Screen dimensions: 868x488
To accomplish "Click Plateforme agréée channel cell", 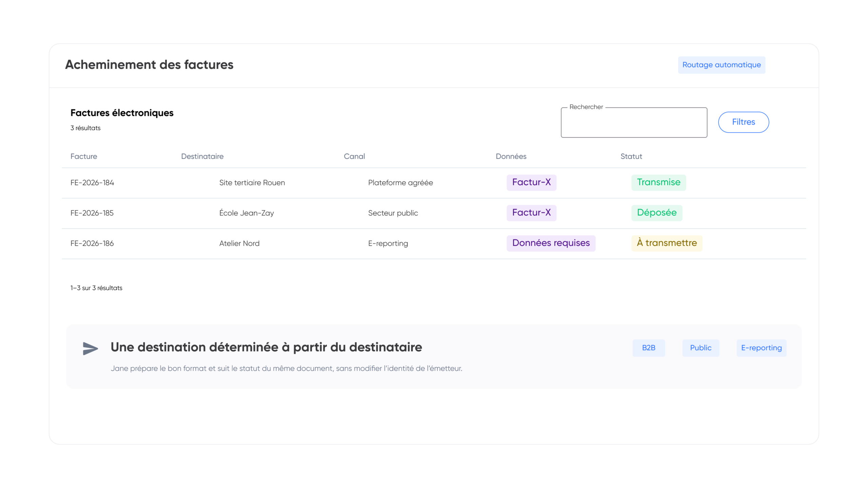I will pos(400,183).
